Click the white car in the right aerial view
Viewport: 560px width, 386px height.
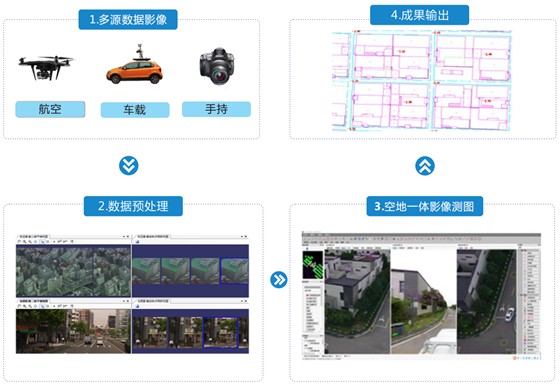click(509, 314)
